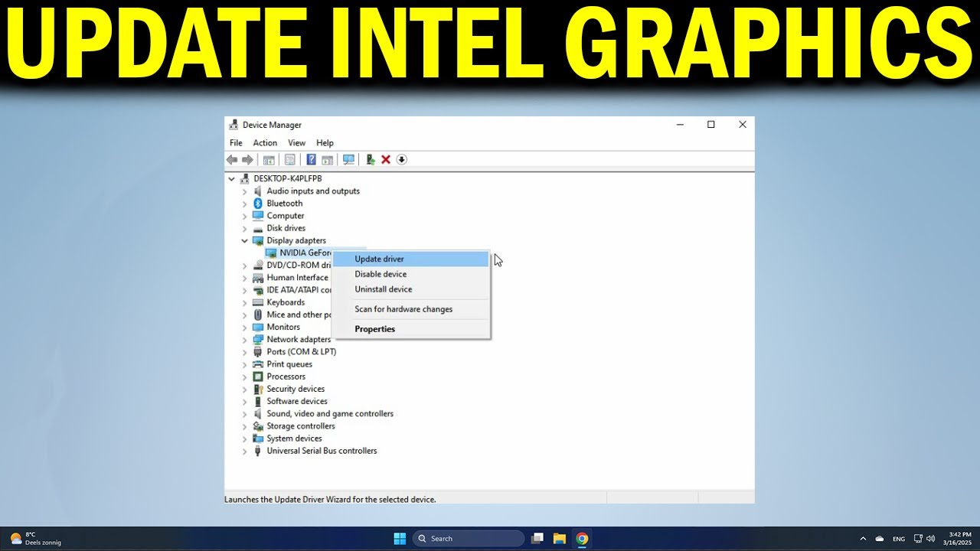Expand the Processors category
This screenshot has height=551, width=980.
(245, 377)
